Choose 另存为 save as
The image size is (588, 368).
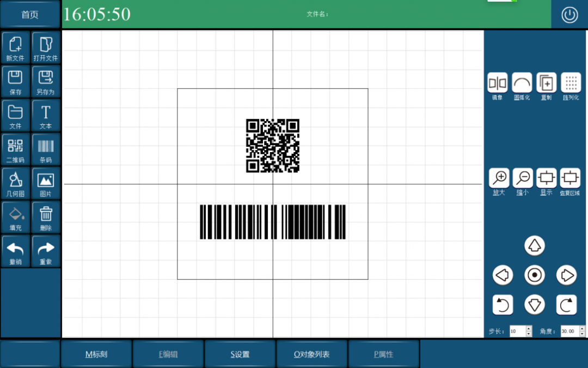[x=46, y=81]
